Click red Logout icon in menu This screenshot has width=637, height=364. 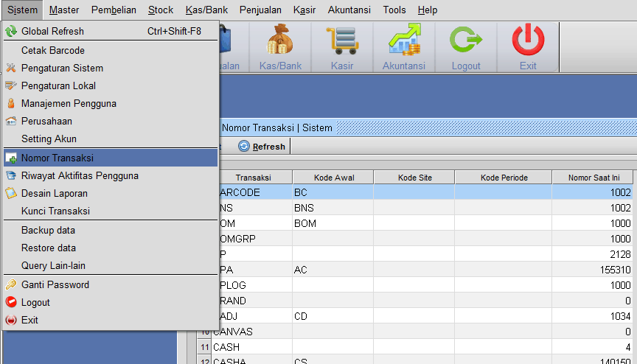click(x=11, y=302)
